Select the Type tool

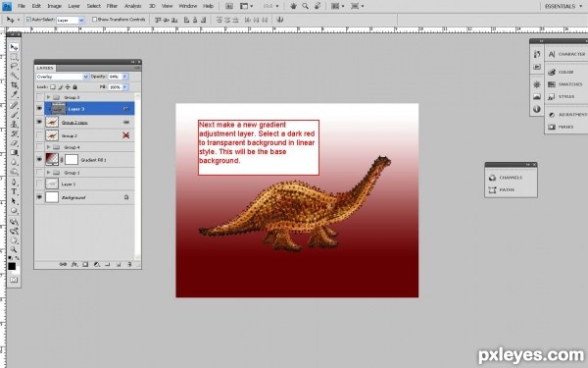tap(14, 191)
